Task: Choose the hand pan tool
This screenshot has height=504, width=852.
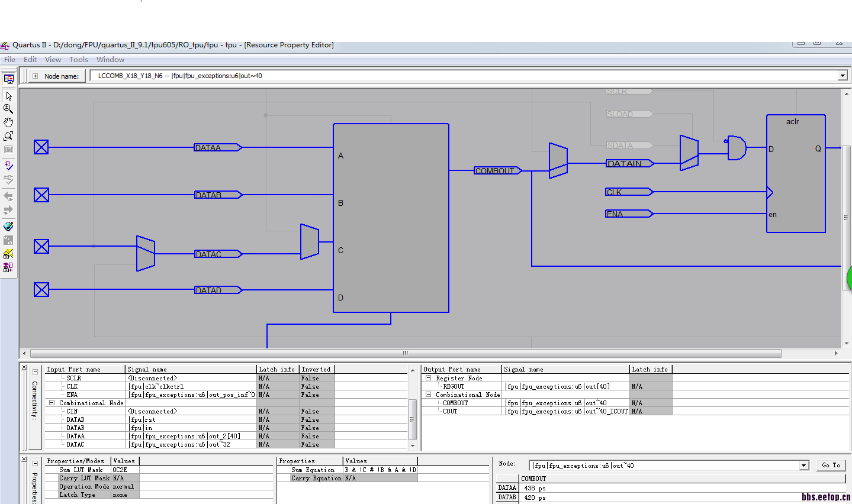Action: [x=8, y=122]
